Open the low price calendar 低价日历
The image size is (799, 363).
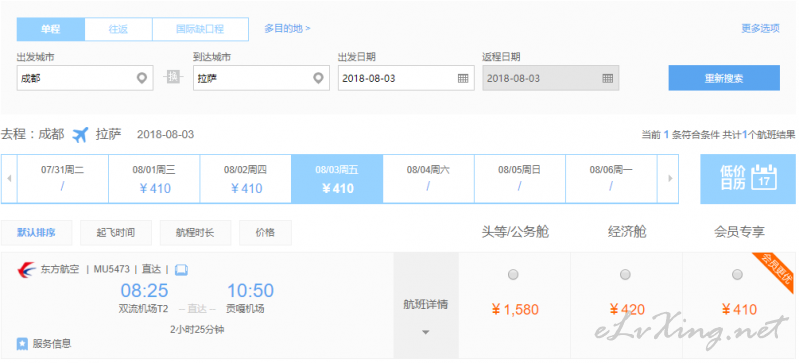[748, 178]
